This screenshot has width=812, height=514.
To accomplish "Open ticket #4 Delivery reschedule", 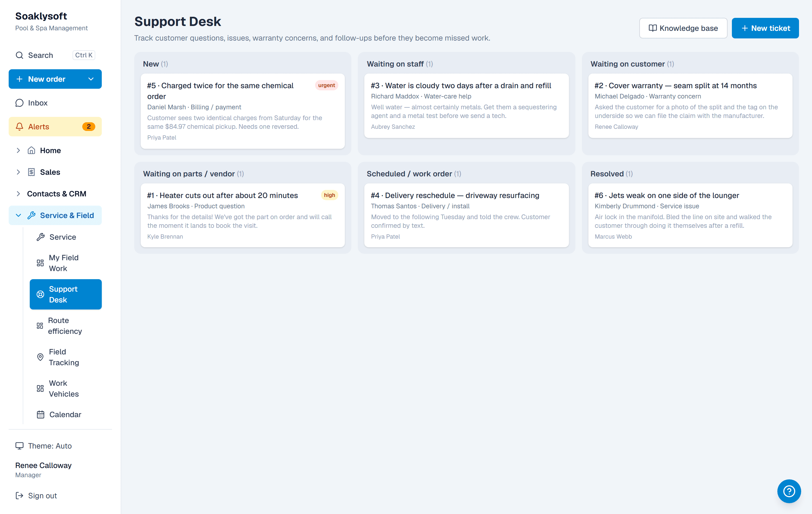I will click(466, 215).
